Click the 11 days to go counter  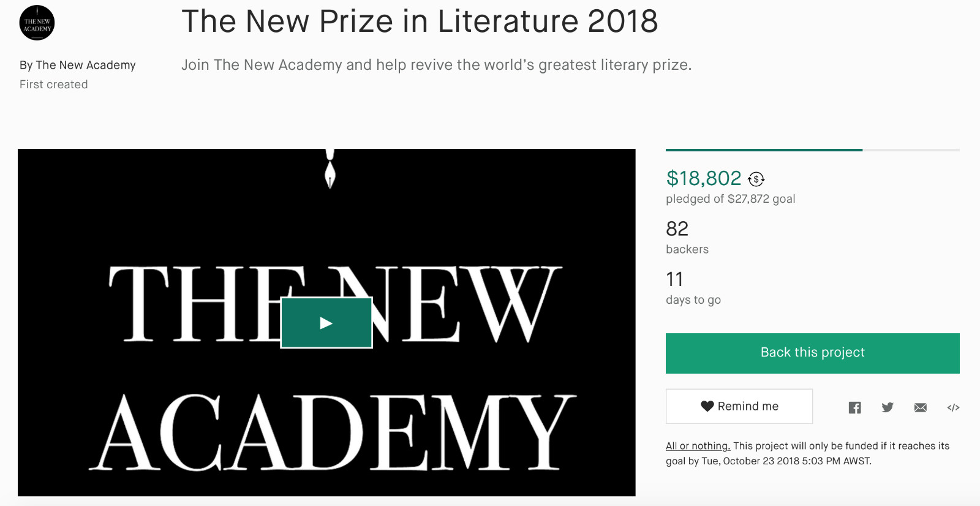pos(674,279)
